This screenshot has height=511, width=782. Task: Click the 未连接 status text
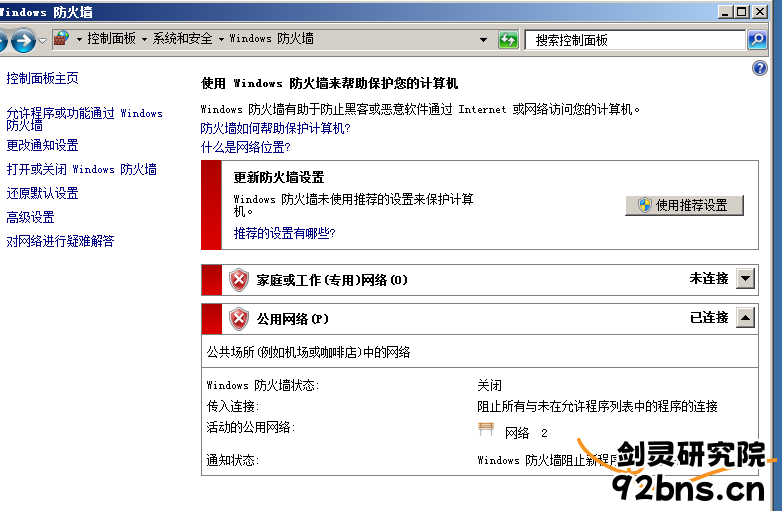(709, 279)
